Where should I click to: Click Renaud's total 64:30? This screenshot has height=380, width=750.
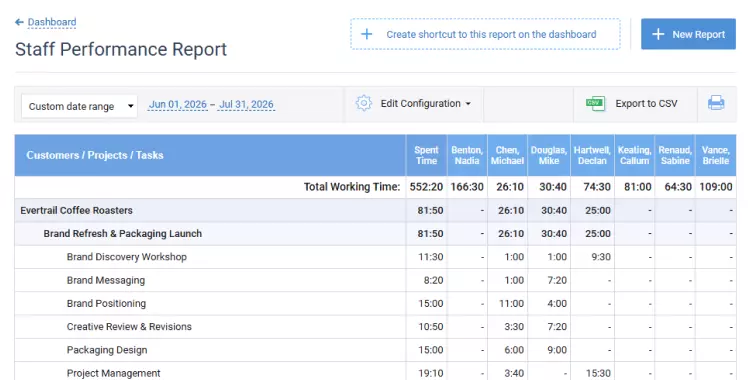[x=678, y=187]
